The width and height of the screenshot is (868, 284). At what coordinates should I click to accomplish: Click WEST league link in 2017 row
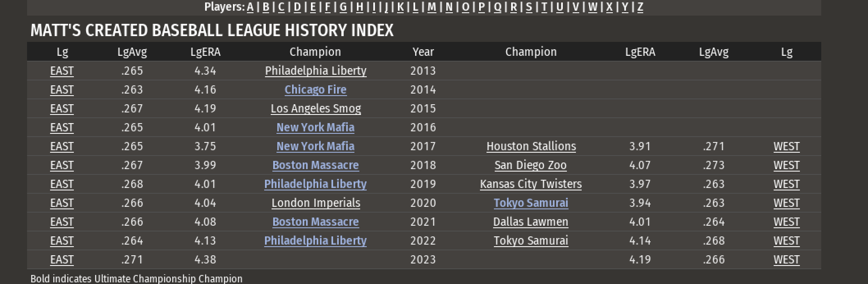tap(786, 147)
